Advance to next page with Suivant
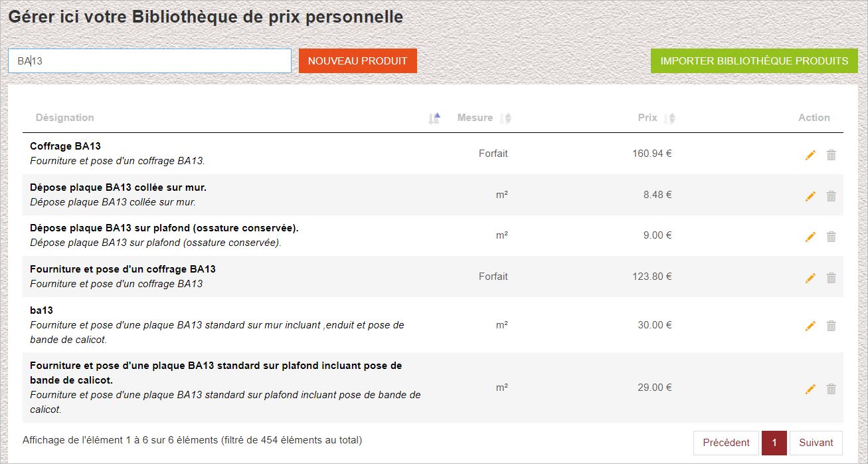Viewport: 868px width, 464px height. [x=816, y=442]
